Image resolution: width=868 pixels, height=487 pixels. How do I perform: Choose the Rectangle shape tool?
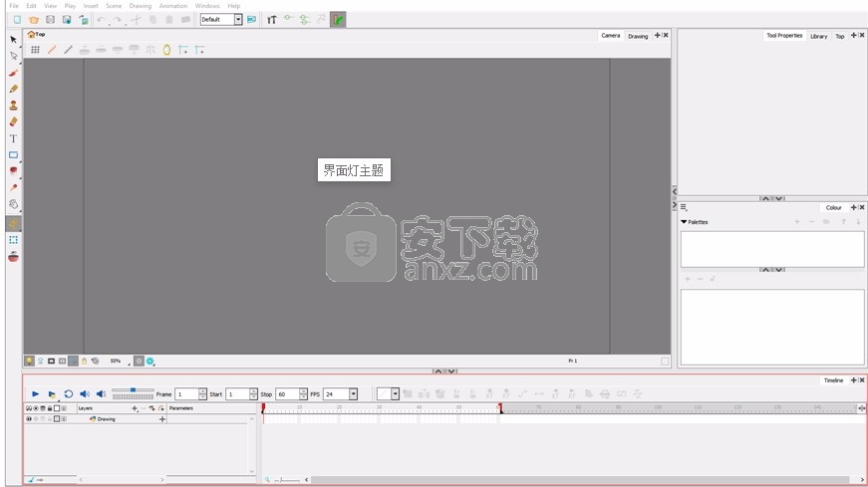(x=14, y=155)
